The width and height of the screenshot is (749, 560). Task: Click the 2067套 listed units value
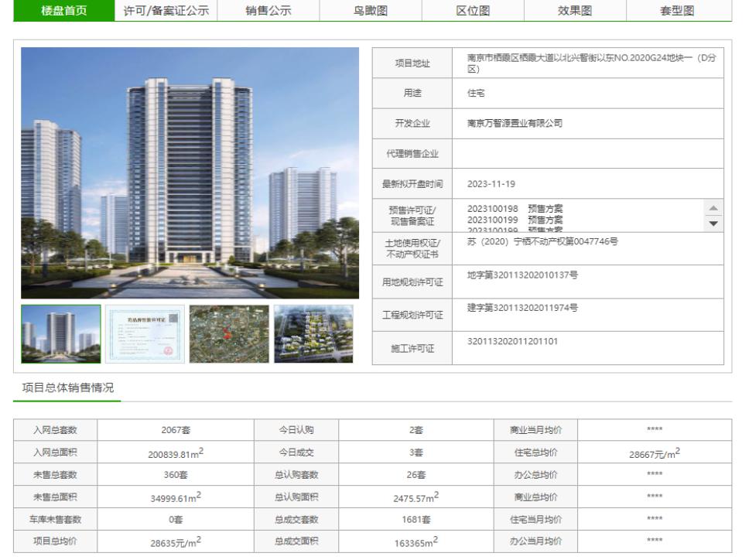176,430
